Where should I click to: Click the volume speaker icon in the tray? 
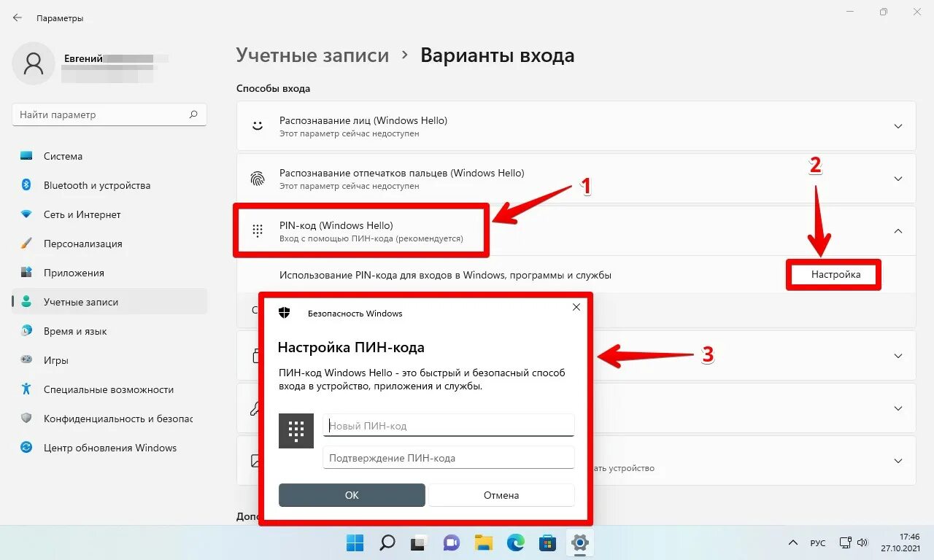862,543
